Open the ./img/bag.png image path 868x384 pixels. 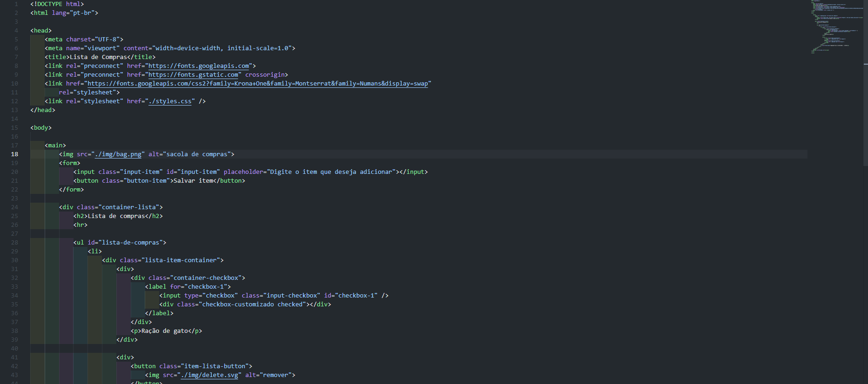click(x=118, y=154)
